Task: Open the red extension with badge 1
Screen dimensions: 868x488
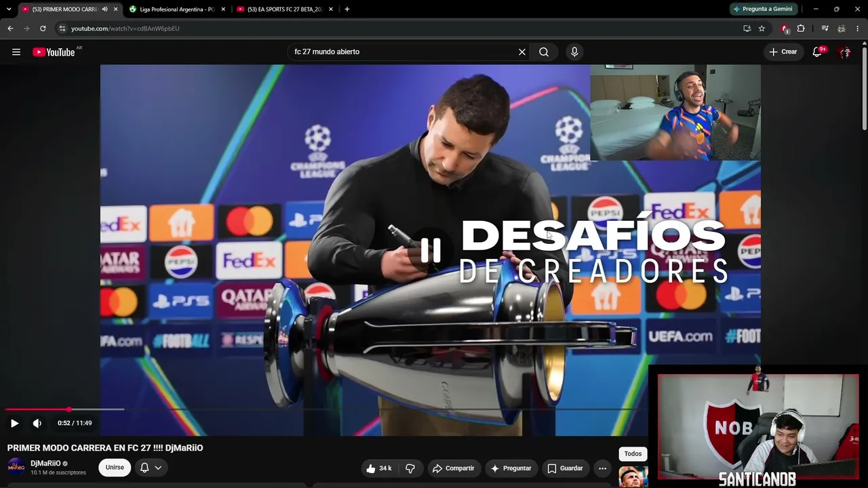Action: coord(785,28)
